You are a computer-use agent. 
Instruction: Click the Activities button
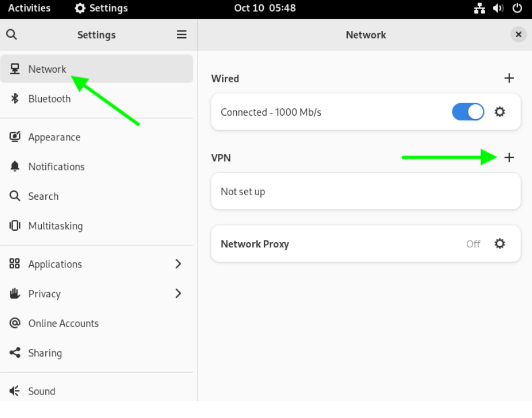point(29,8)
